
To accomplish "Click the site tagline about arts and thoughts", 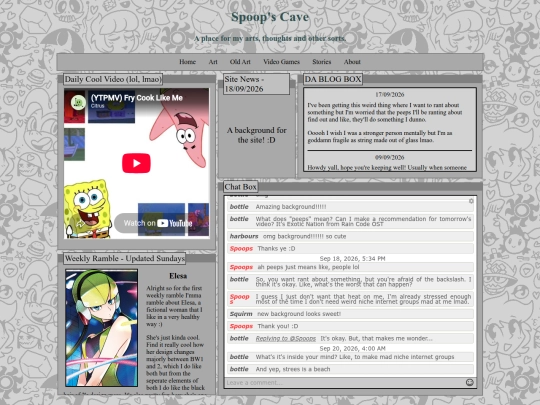I will 270,38.
